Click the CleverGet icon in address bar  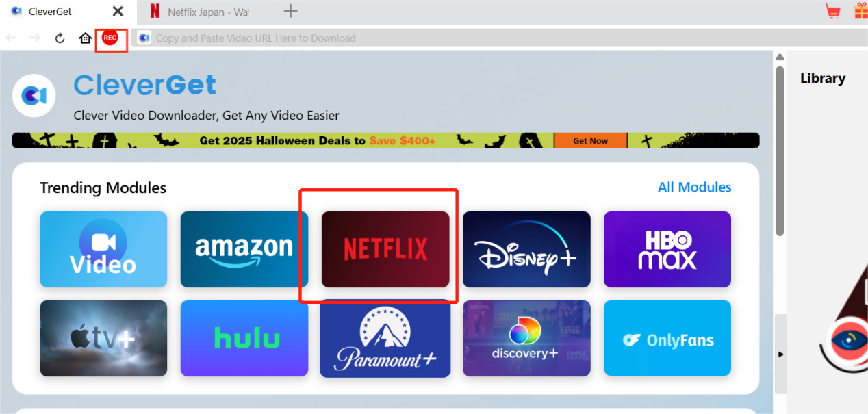click(144, 38)
